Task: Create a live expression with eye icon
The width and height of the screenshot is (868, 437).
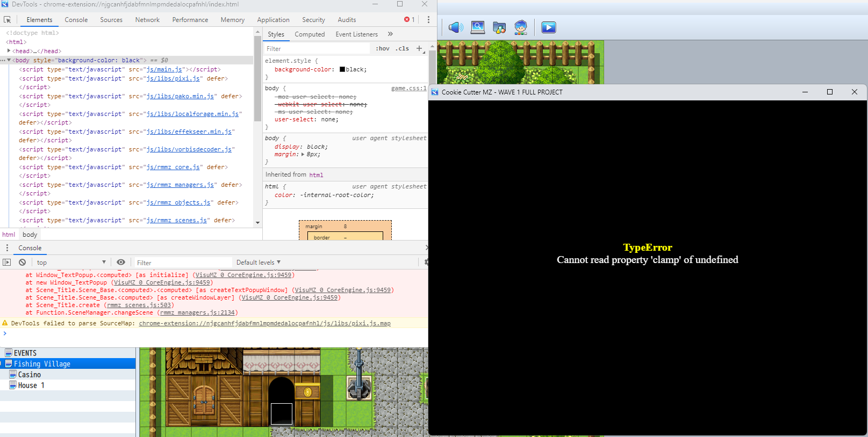Action: point(121,263)
